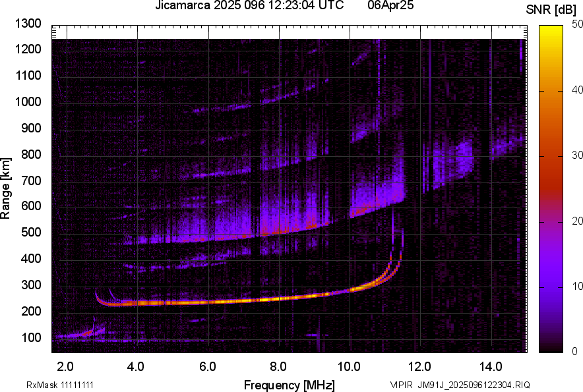583x392 pixels.
Task: Click the colorbar tick label '10'
Action: (x=577, y=287)
